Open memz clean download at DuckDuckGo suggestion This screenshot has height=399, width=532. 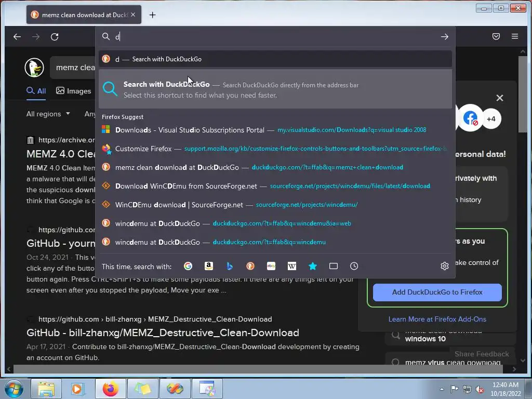[275, 167]
